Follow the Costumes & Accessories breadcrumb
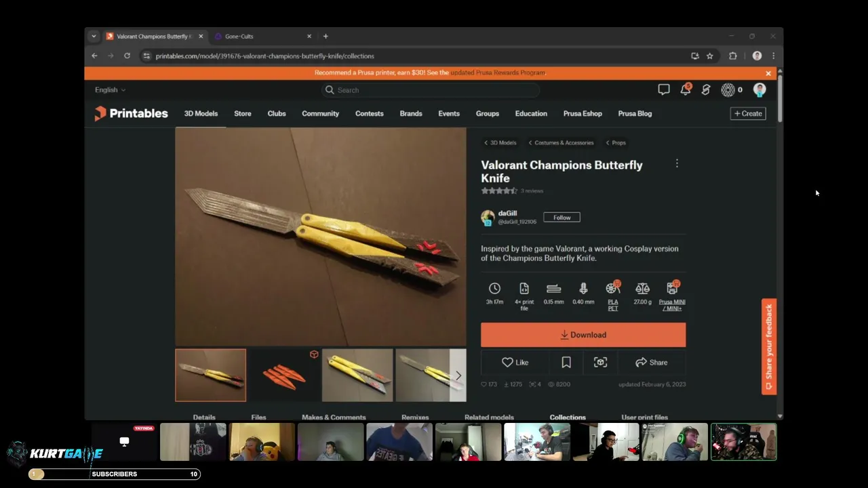 pos(561,143)
